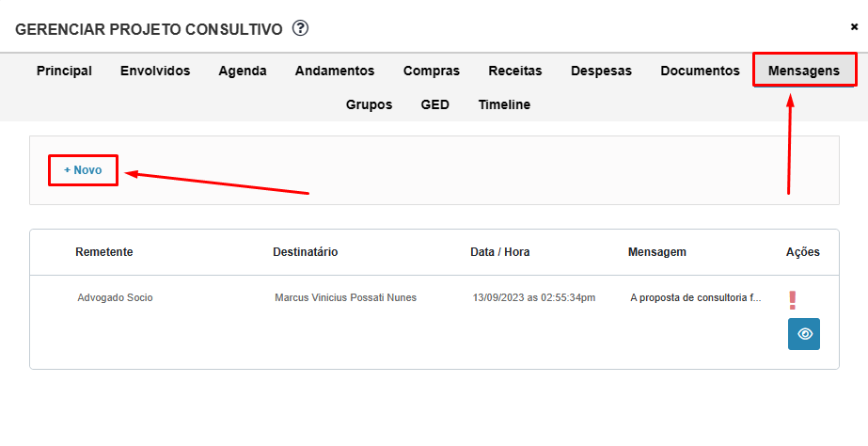
Task: Select the Documentos tab
Action: coord(700,71)
